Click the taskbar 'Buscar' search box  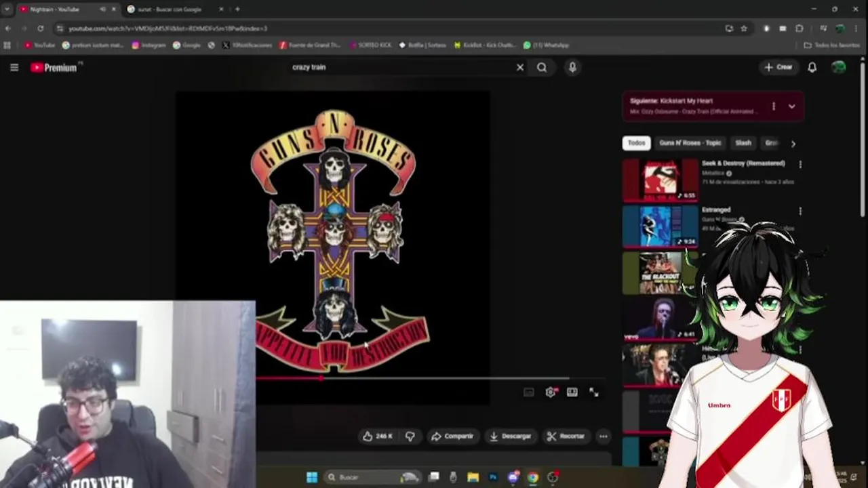(372, 477)
